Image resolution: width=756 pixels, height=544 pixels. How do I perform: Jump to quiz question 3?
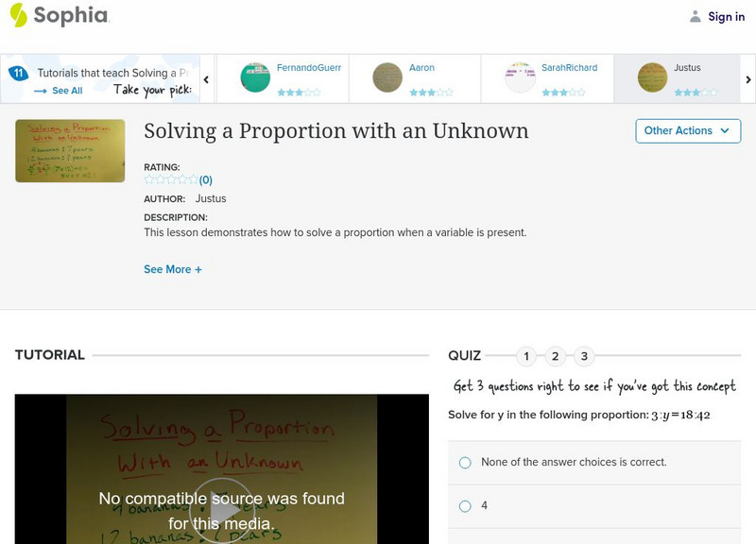click(584, 357)
